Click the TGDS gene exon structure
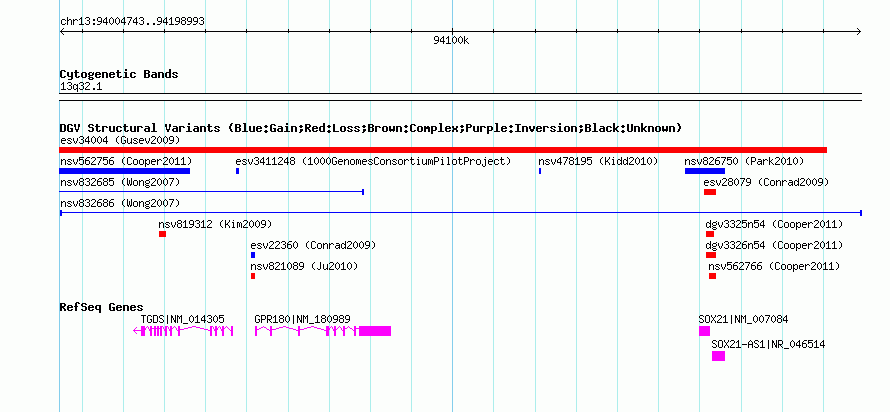Screen dimensions: 890x412 [183, 331]
